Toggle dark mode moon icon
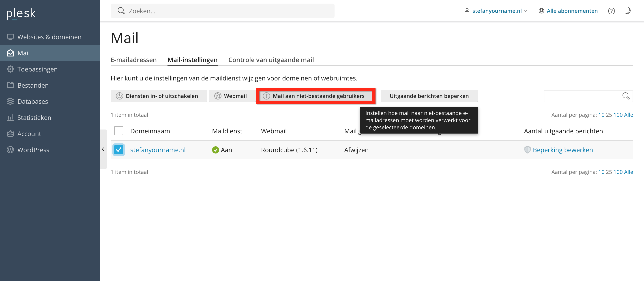Viewport: 644px width, 281px height. (627, 11)
